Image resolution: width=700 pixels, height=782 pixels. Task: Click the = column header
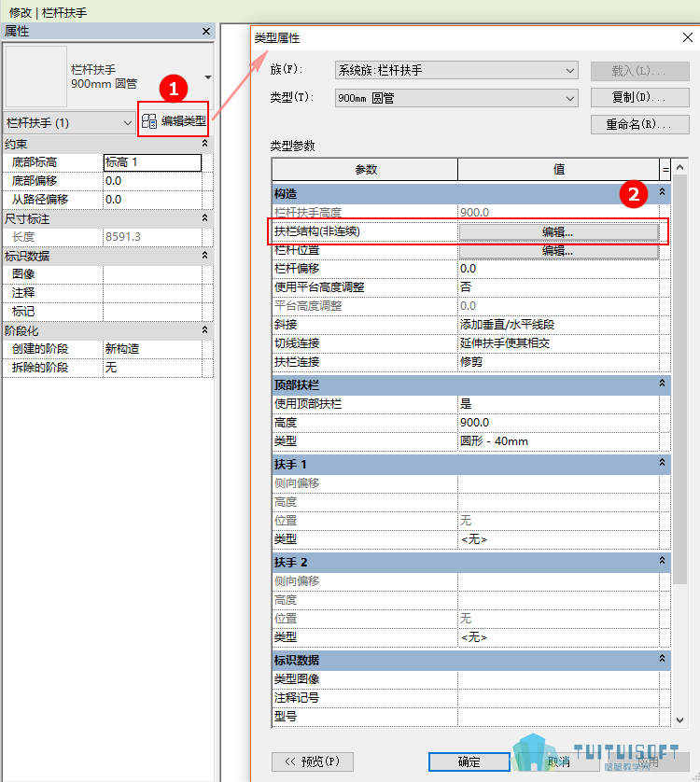click(665, 170)
